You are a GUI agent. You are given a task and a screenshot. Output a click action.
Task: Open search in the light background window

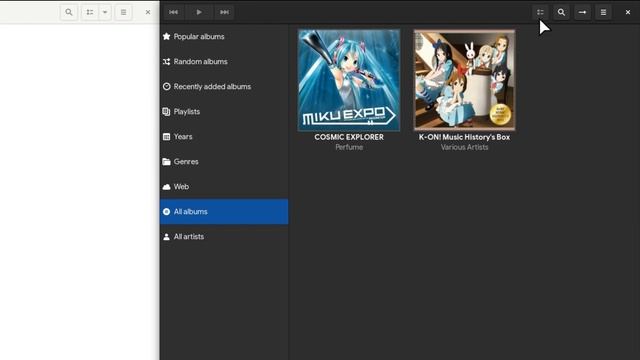[x=69, y=12]
